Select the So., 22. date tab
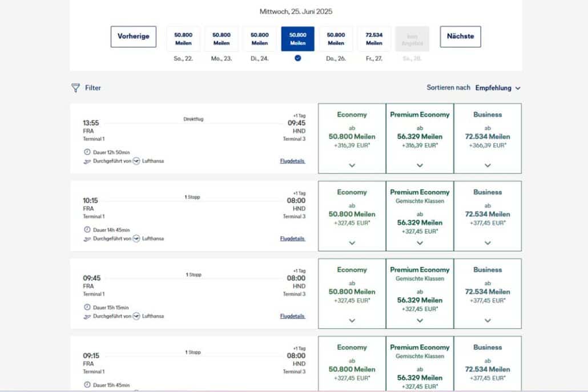The height and width of the screenshot is (392, 588). click(183, 39)
